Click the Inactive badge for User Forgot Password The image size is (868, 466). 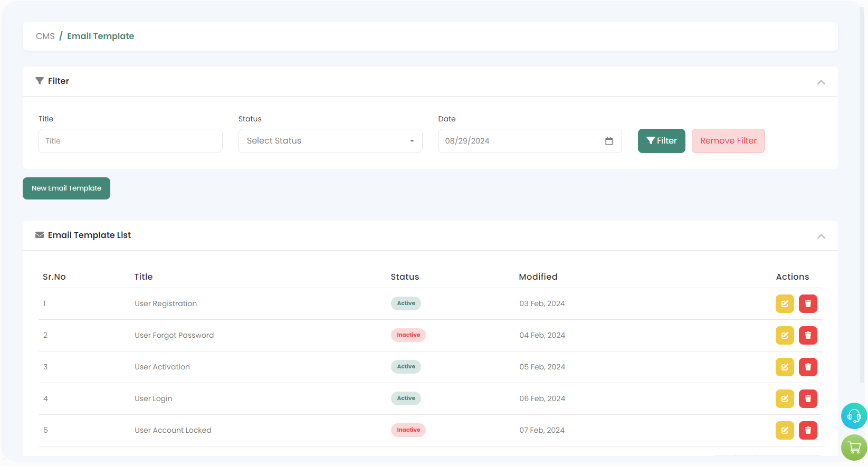coord(408,335)
